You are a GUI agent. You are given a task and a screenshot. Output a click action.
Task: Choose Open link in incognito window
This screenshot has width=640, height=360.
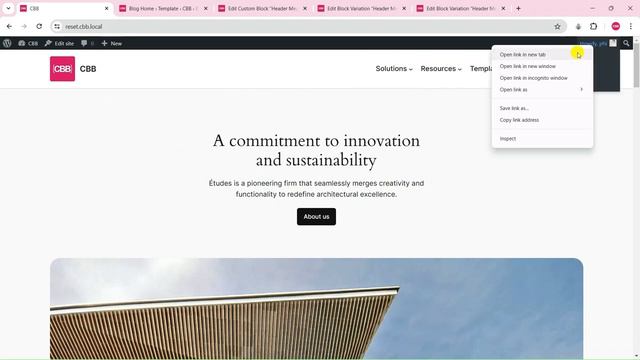[x=542, y=78]
